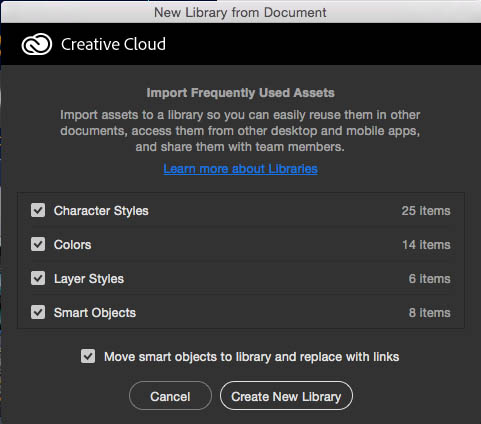
Task: Disable the Layer Styles checkbox
Action: click(38, 278)
